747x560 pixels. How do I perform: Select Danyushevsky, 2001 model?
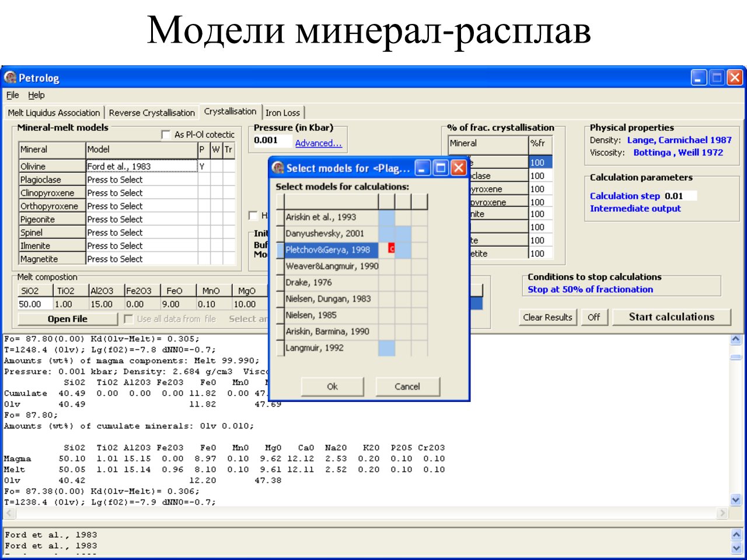(x=331, y=233)
